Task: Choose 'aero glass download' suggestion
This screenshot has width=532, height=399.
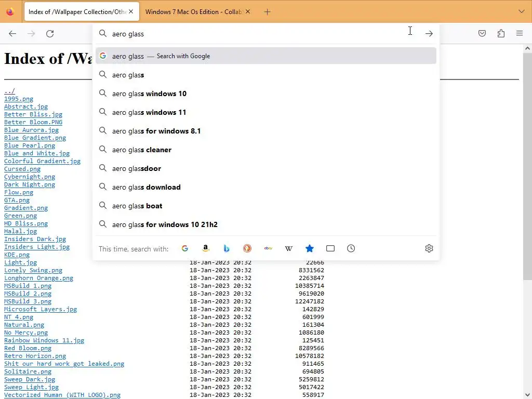Action: click(x=265, y=187)
